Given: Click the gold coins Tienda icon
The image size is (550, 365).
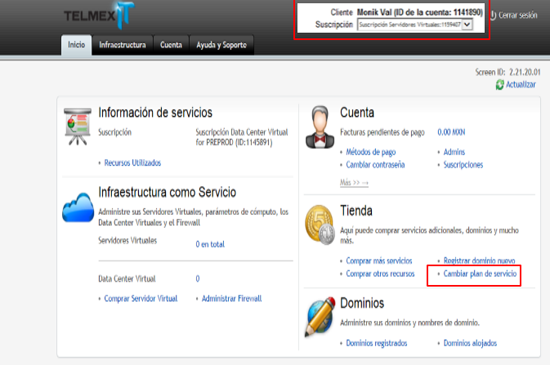Looking at the screenshot, I should click(320, 224).
